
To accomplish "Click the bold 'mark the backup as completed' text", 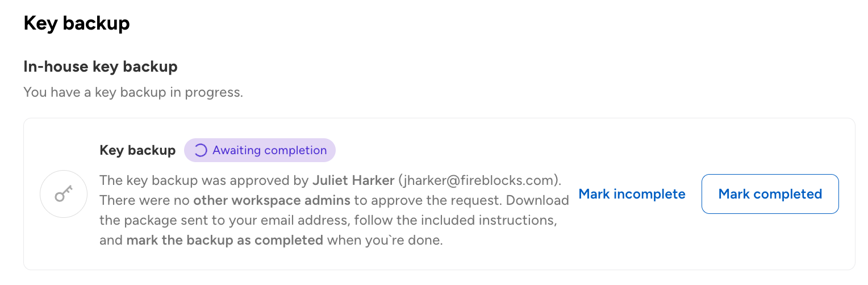I will [x=224, y=240].
